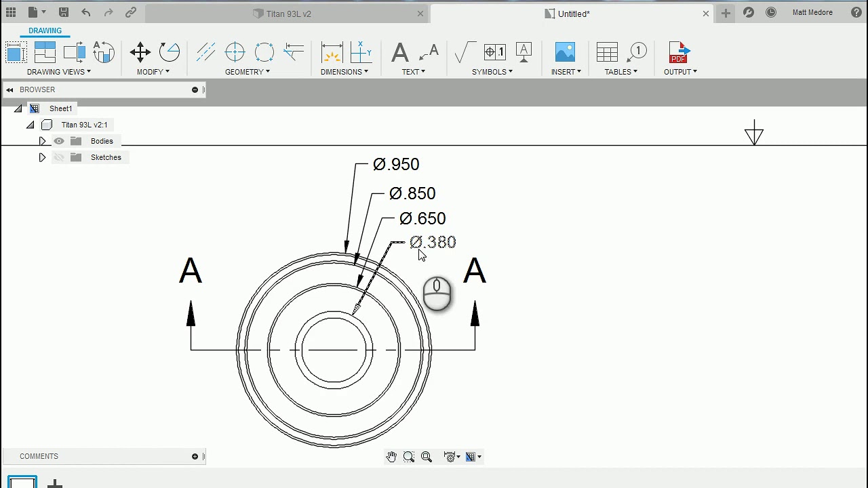Image resolution: width=868 pixels, height=488 pixels.
Task: Undo the last action
Action: pos(85,12)
